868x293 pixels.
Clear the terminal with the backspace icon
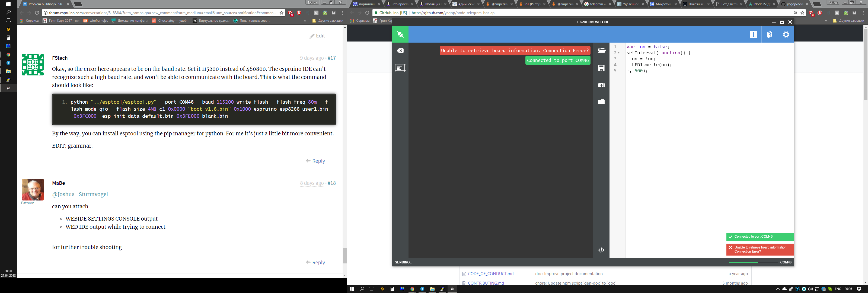tap(400, 50)
